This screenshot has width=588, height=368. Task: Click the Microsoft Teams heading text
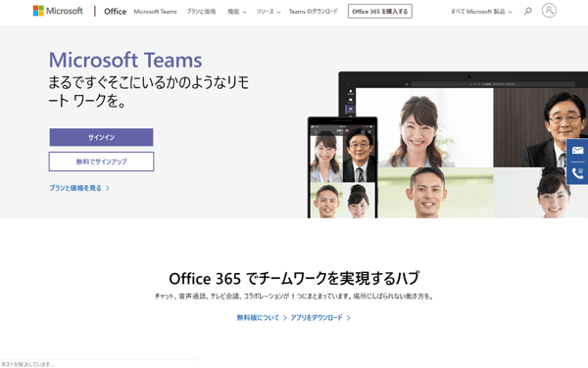(x=125, y=60)
